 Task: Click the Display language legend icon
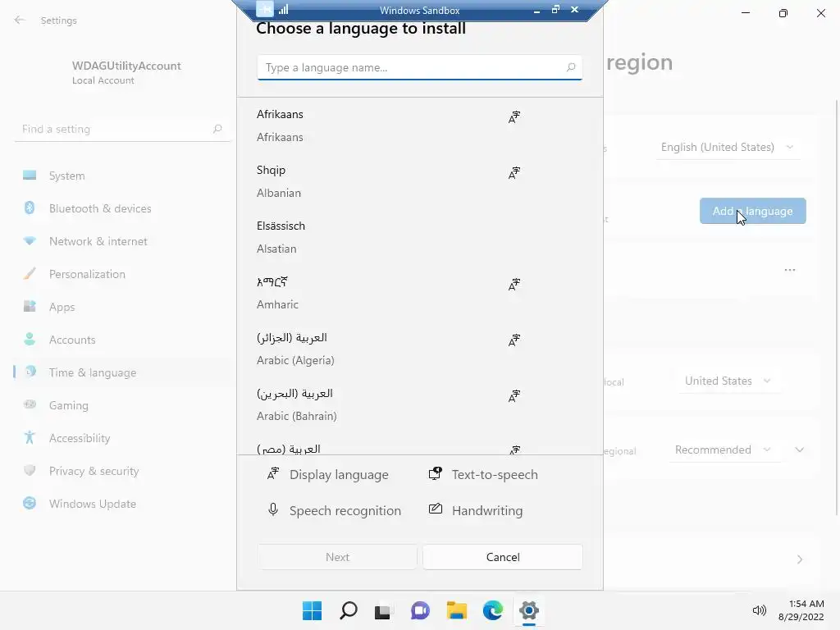click(273, 473)
